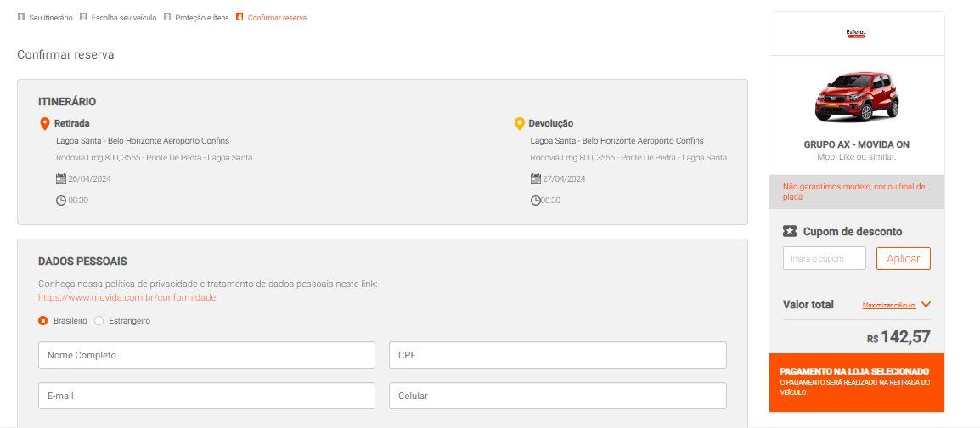Click the calendar icon beside 27/04/2024
The height and width of the screenshot is (428, 980).
(x=535, y=178)
